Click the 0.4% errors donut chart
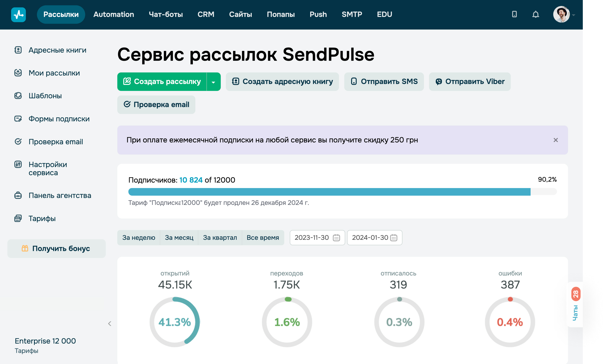Screen dimensions: 608x364 [x=510, y=322]
